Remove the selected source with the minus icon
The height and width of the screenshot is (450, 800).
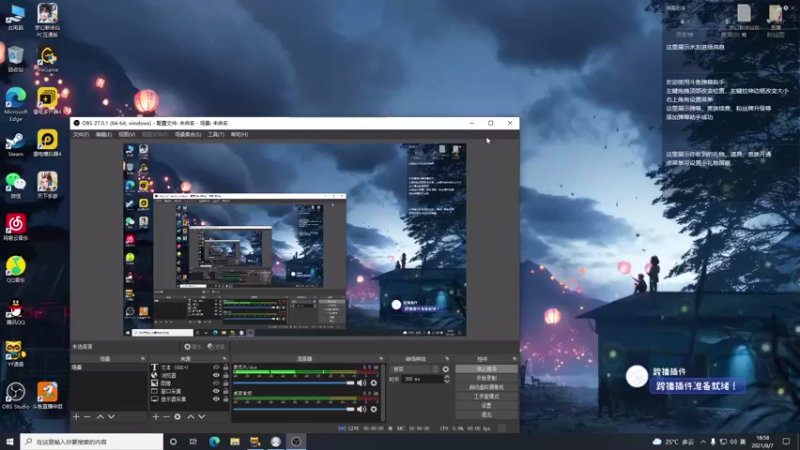(166, 417)
